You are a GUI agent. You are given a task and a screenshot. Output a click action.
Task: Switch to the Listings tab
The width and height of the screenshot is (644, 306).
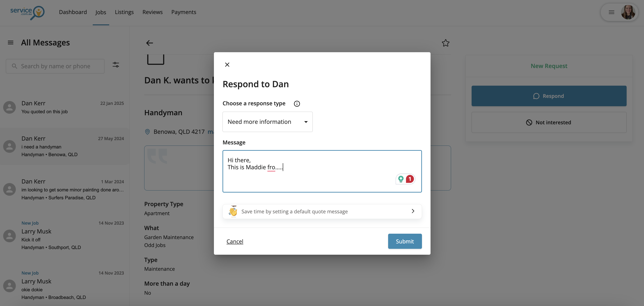[x=124, y=12]
